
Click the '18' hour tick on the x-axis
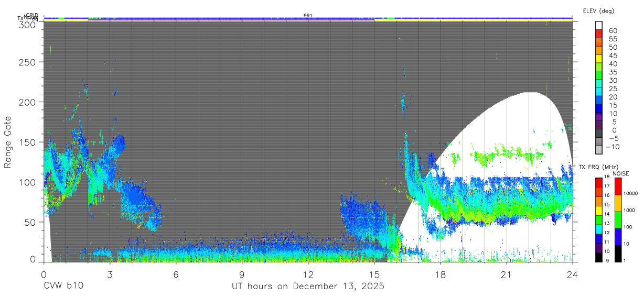[x=440, y=274]
